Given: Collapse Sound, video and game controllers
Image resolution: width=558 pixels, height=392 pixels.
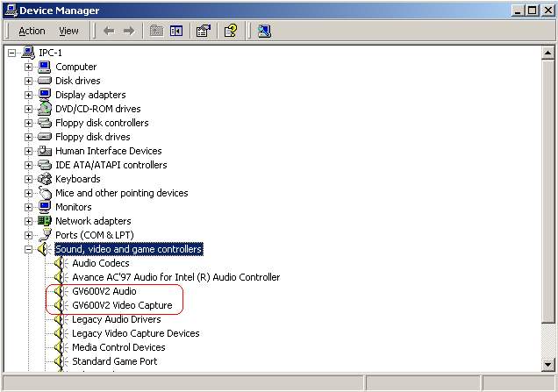Looking at the screenshot, I should click(28, 249).
